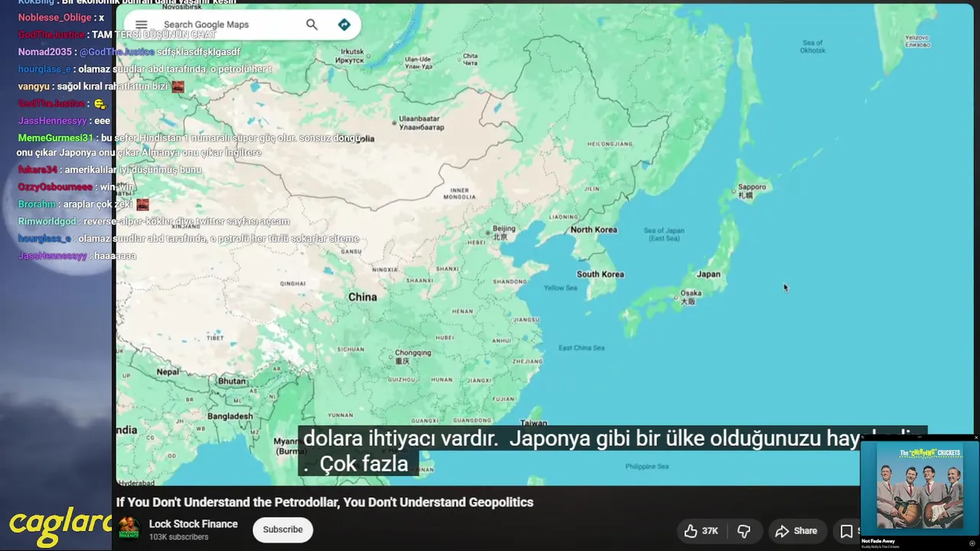Open the Lock Stock Finance channel avatar
980x551 pixels.
point(129,528)
